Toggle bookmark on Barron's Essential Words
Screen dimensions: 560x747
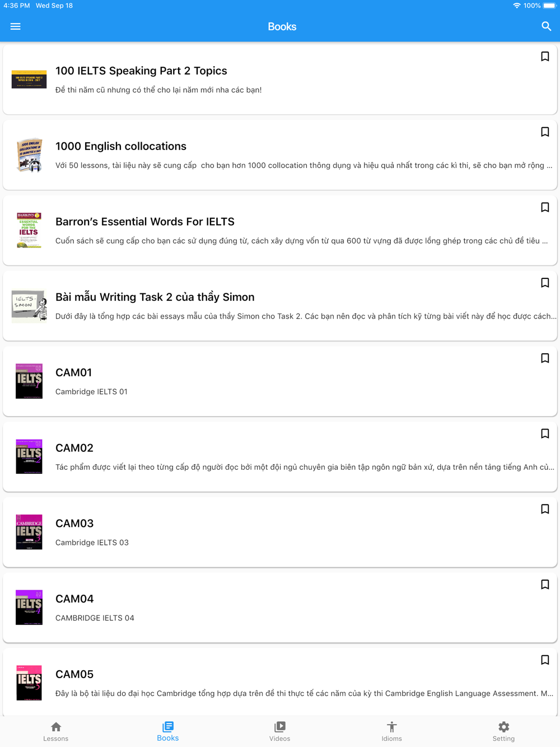[x=545, y=208]
